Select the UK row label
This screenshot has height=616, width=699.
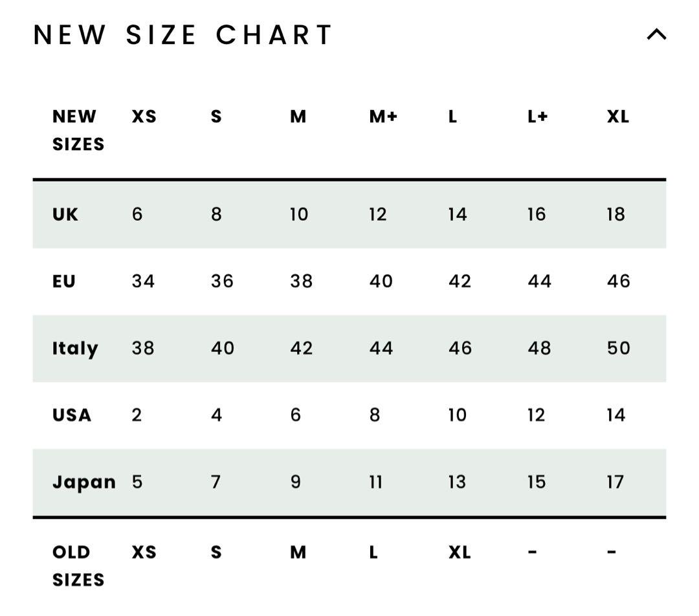click(65, 214)
